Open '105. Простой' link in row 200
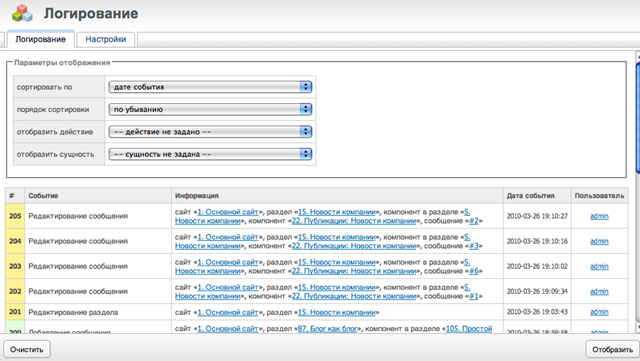This screenshot has width=640, height=361. 469,329
